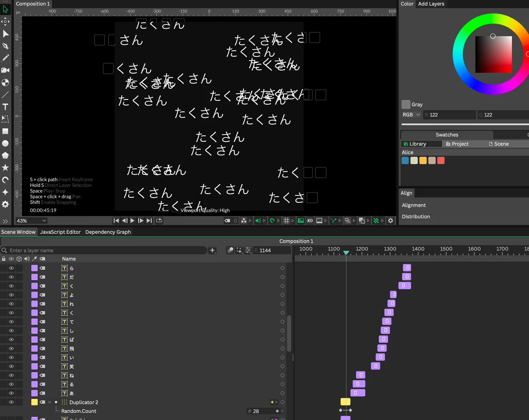The image size is (529, 420).
Task: Hide the Duplicator 2 layer
Action: [x=11, y=402]
